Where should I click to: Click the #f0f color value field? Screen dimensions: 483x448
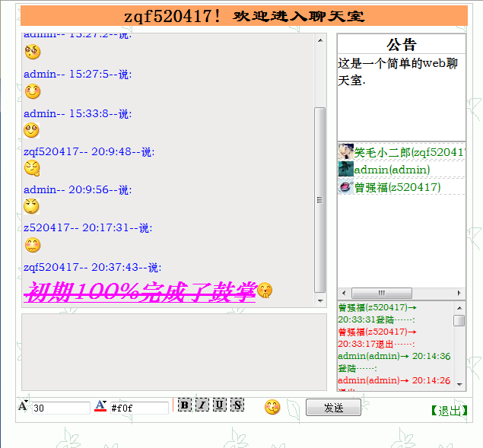point(139,408)
